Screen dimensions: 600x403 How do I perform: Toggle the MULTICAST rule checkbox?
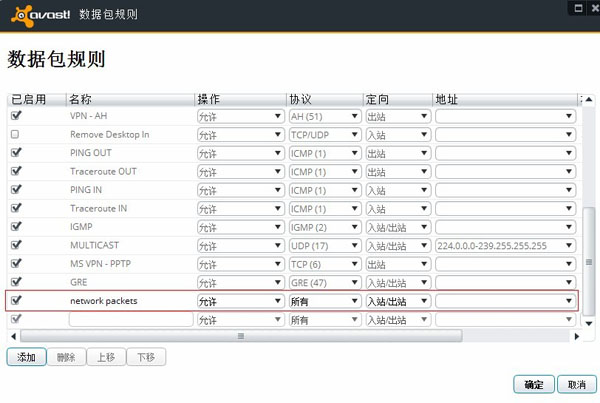15,245
